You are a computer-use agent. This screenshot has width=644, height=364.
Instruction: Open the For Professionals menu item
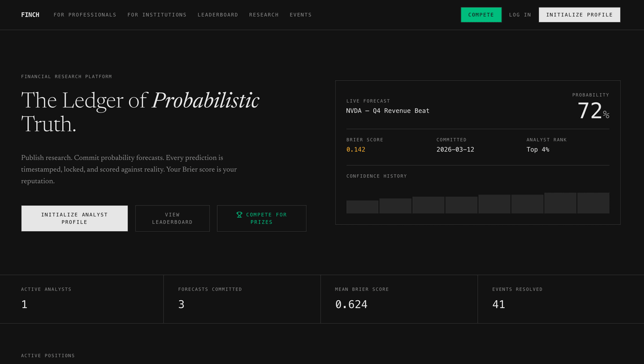coord(85,14)
